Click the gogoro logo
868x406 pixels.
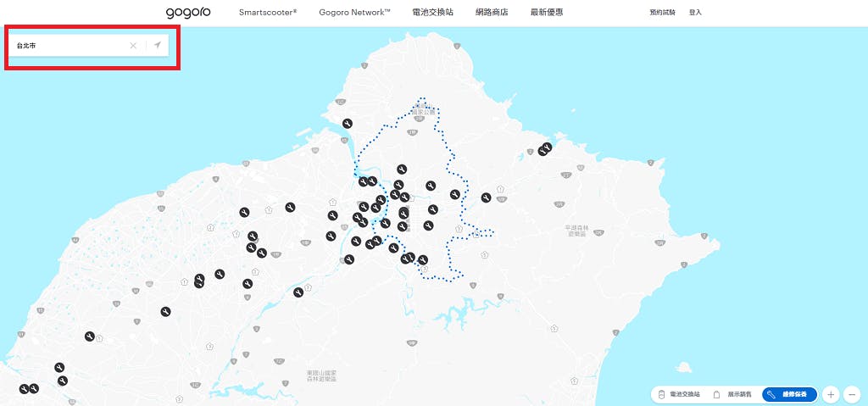pos(188,13)
